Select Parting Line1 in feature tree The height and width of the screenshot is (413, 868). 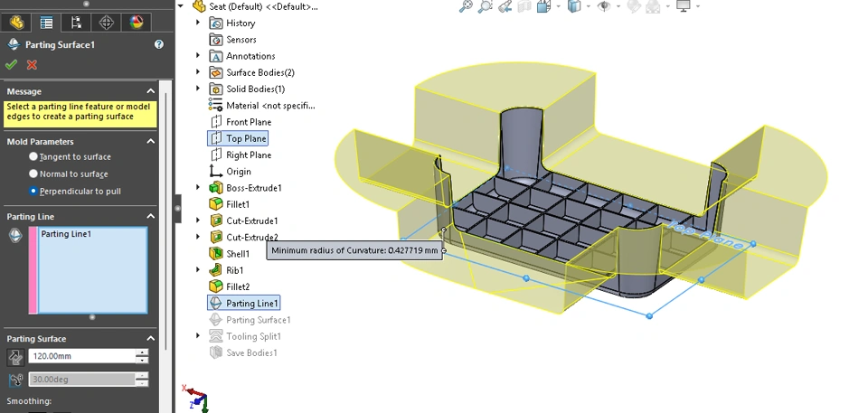click(x=244, y=303)
